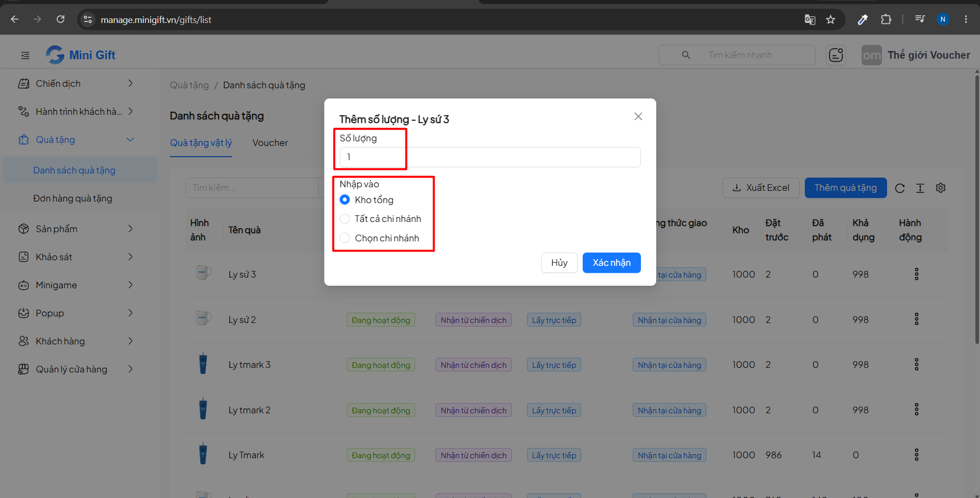This screenshot has height=498, width=980.
Task: Expand the Khách hàng sidebar menu
Action: pyautogui.click(x=77, y=341)
